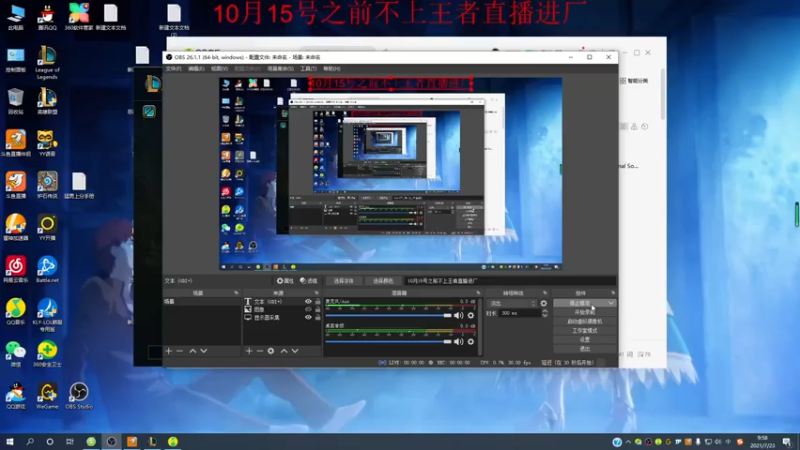
Task: Pop out the Sources dock panel
Action: point(317,293)
